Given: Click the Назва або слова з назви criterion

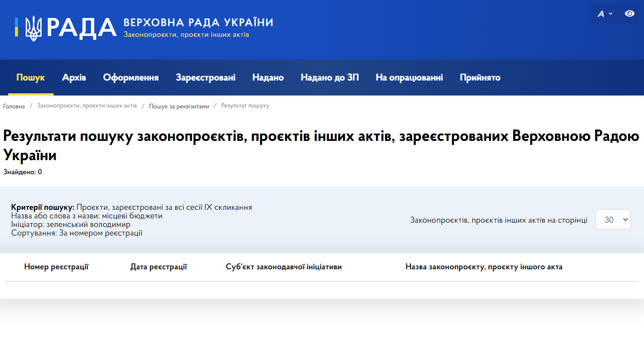Looking at the screenshot, I should pos(87,216).
